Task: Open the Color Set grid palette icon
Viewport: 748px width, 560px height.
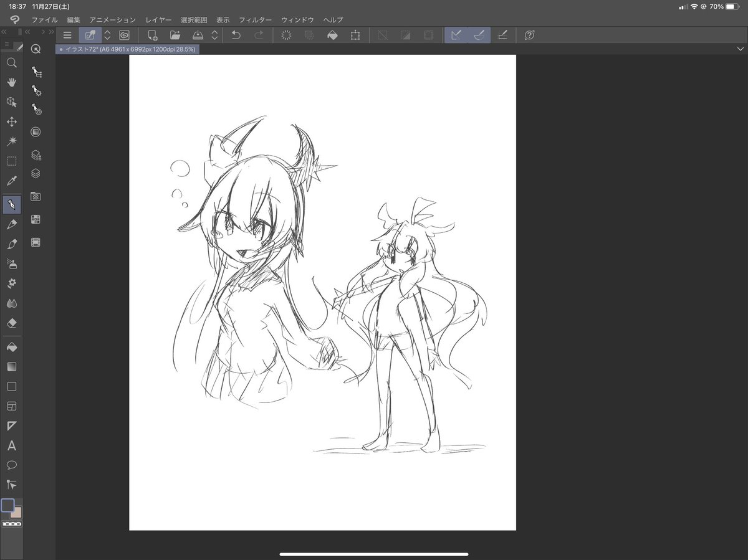Action: click(x=36, y=219)
